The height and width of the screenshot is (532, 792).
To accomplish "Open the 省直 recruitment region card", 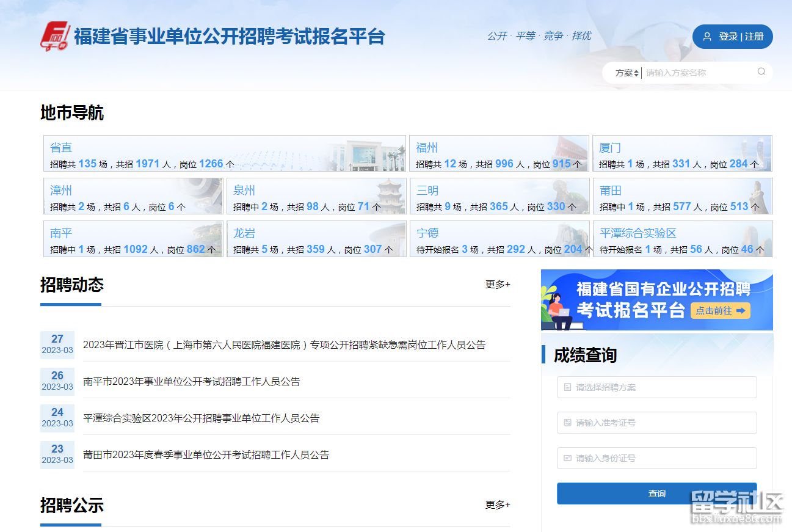I will pos(224,153).
